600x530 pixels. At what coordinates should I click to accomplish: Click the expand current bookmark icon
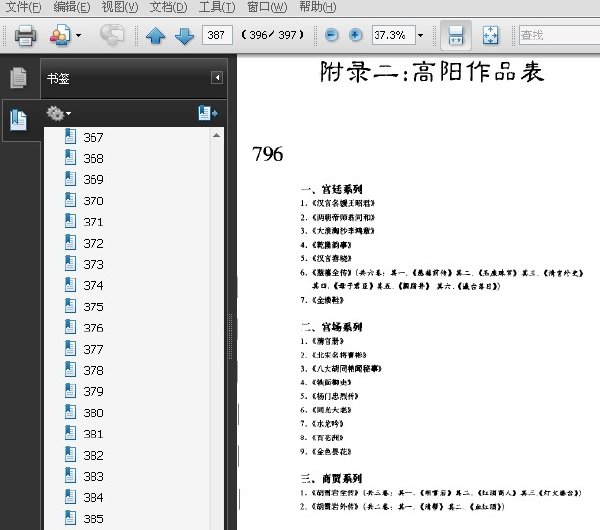[208, 113]
